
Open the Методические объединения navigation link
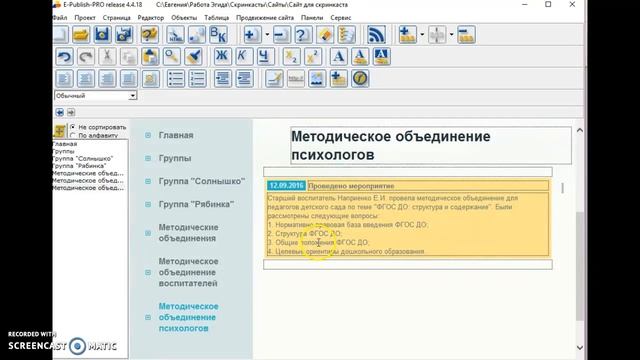click(x=188, y=233)
